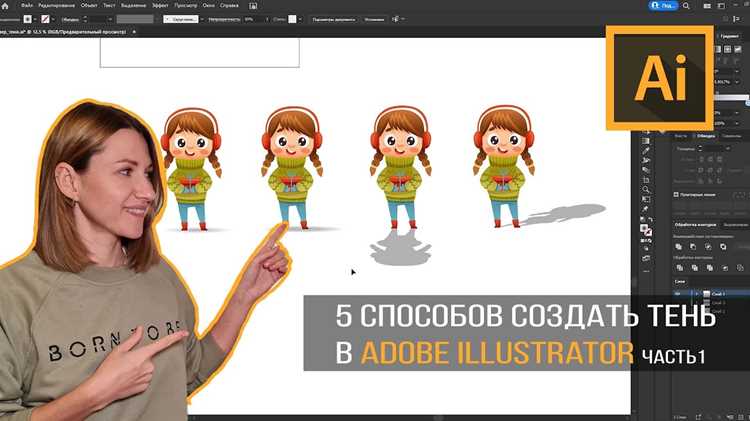
Task: Open control bar panel menu icon
Action: pos(737,19)
